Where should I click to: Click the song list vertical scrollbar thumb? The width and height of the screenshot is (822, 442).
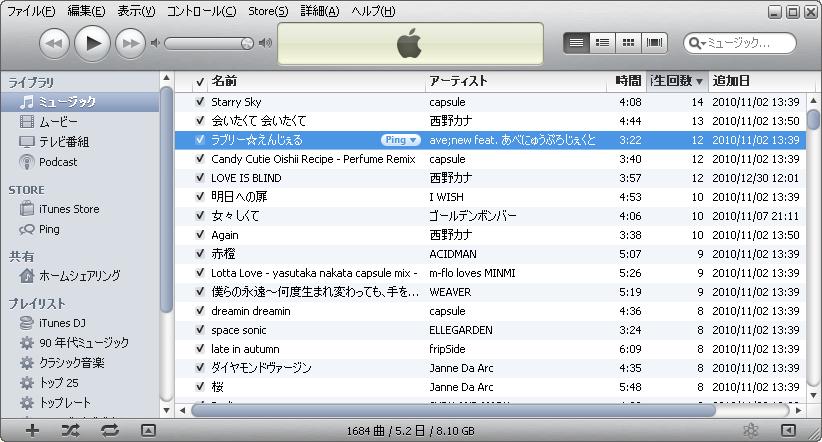point(813,118)
